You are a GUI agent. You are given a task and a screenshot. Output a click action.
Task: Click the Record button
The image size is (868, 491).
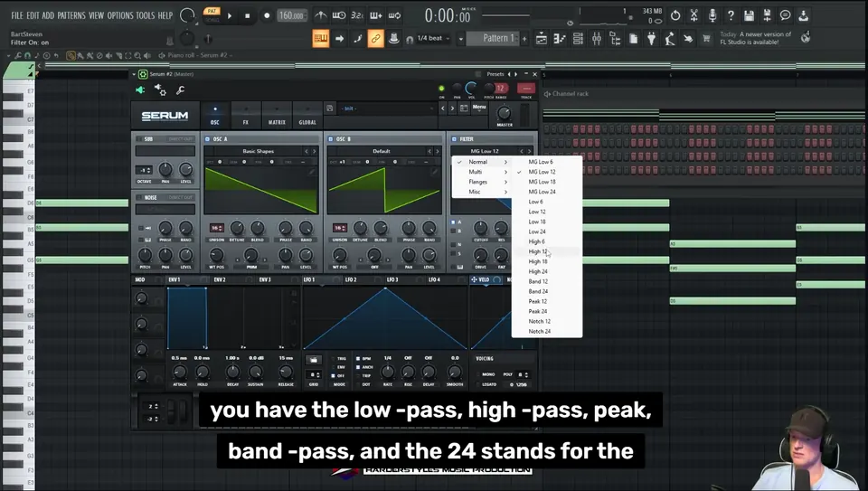266,16
